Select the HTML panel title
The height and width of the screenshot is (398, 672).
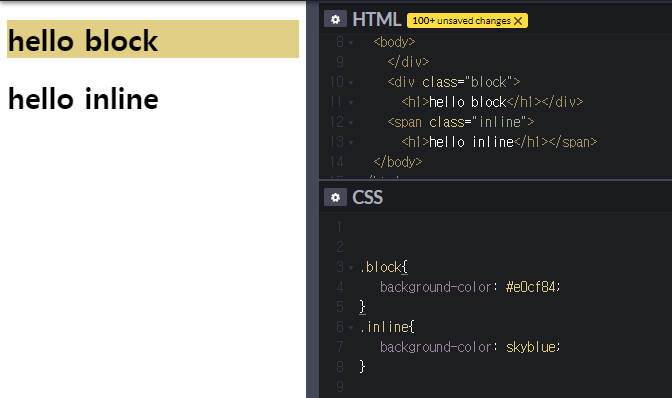coord(376,20)
